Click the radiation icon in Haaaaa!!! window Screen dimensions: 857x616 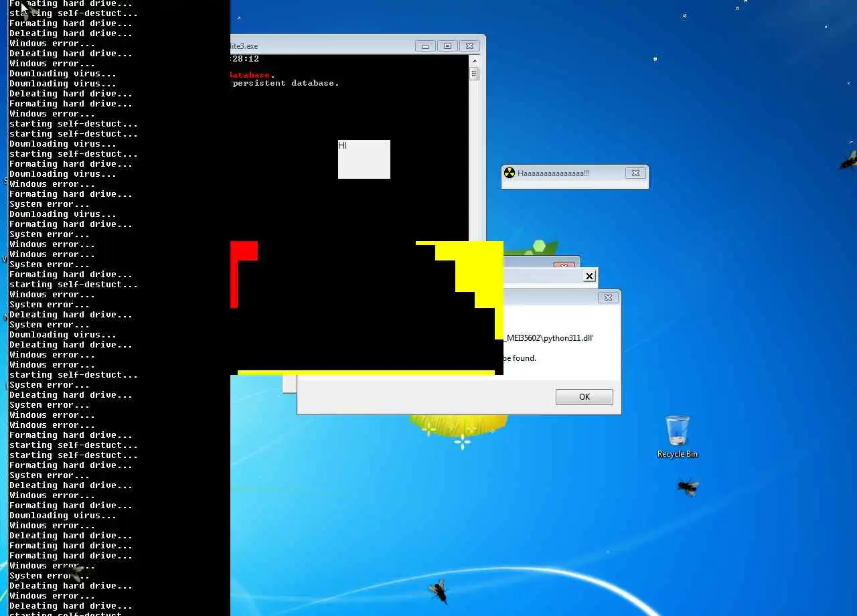click(510, 173)
